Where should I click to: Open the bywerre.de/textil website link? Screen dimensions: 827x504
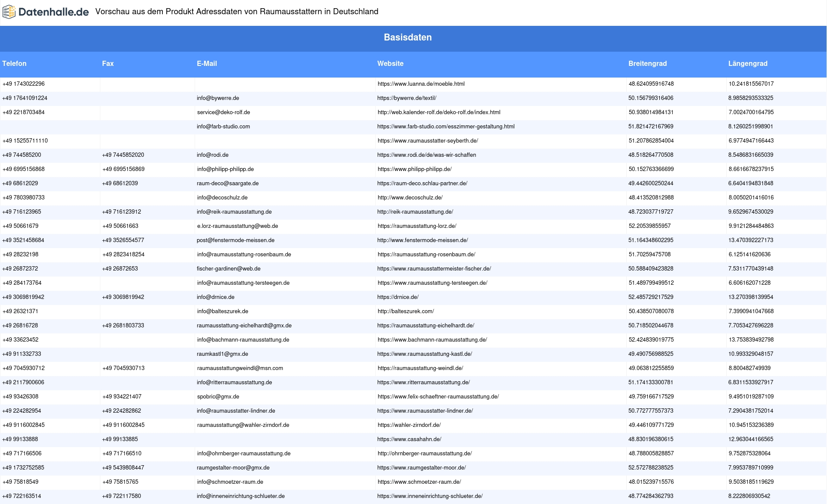pyautogui.click(x=407, y=98)
